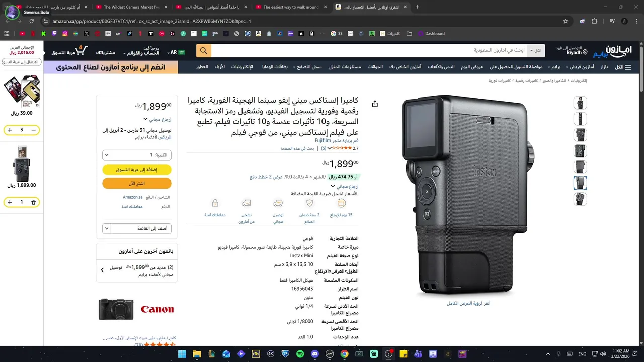Open the Add to List dropdown arrow
644x362 pixels.
106,229
